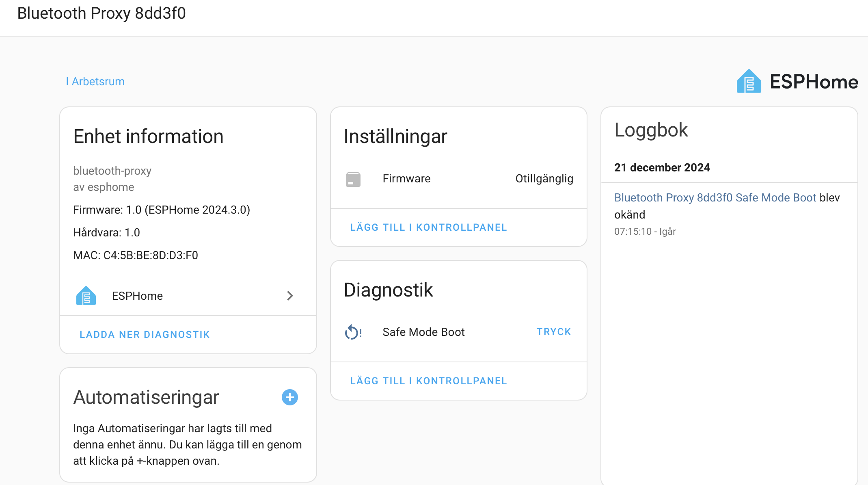Click the Loggbok card heading

click(x=651, y=130)
